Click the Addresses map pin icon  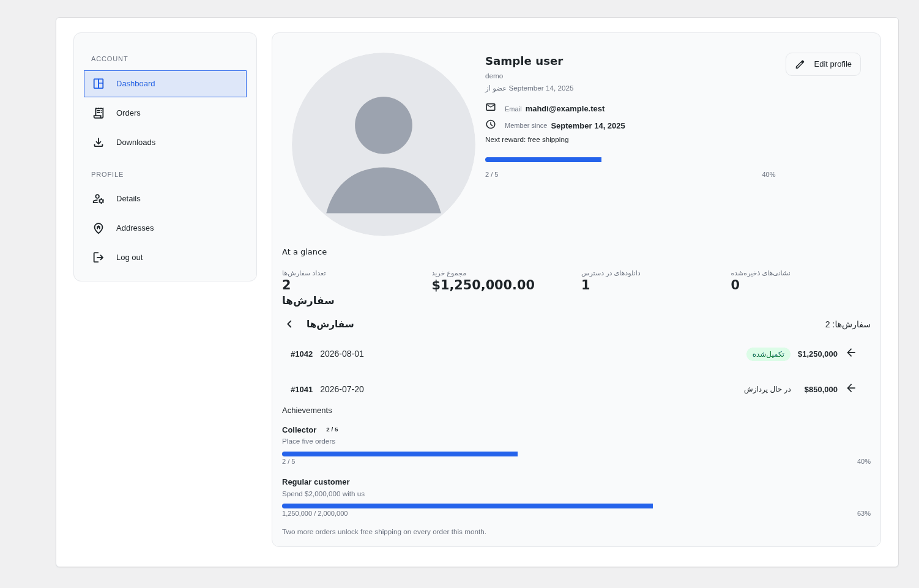tap(99, 228)
